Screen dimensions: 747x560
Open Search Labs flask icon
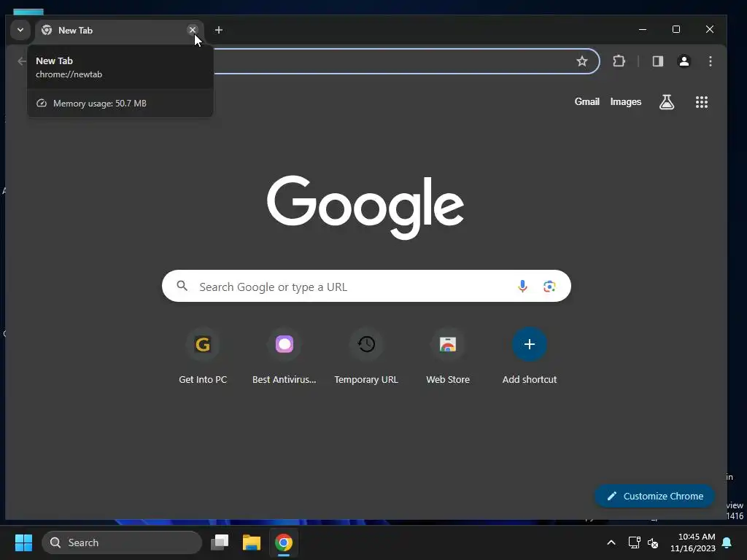(667, 101)
